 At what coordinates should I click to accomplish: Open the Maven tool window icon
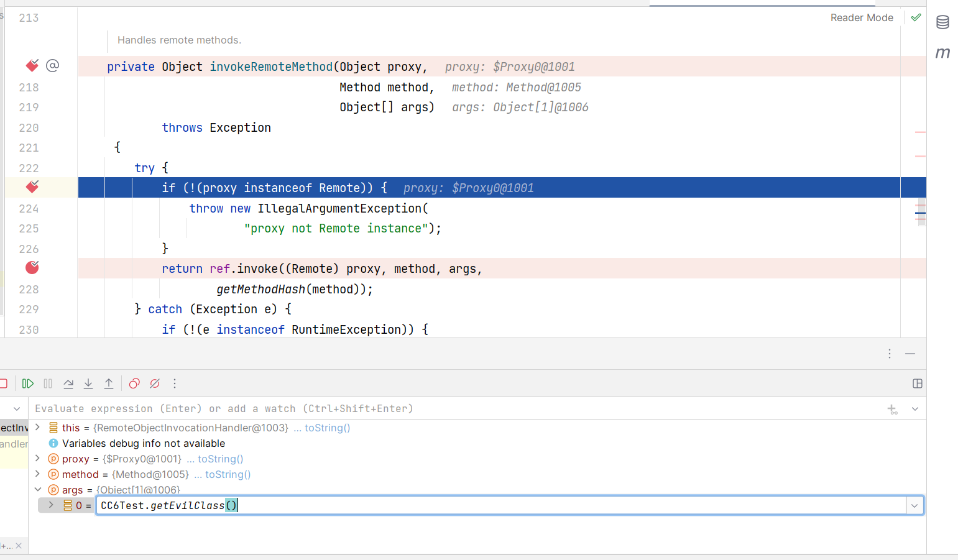click(942, 53)
